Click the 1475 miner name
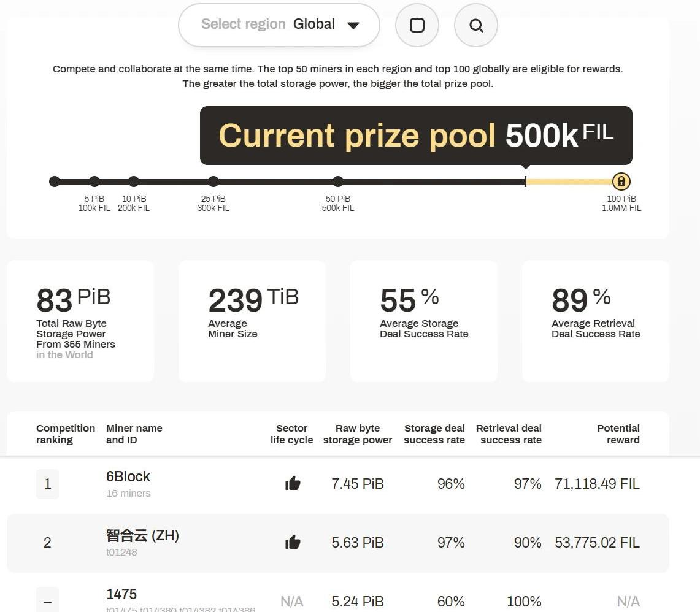 pyautogui.click(x=121, y=594)
